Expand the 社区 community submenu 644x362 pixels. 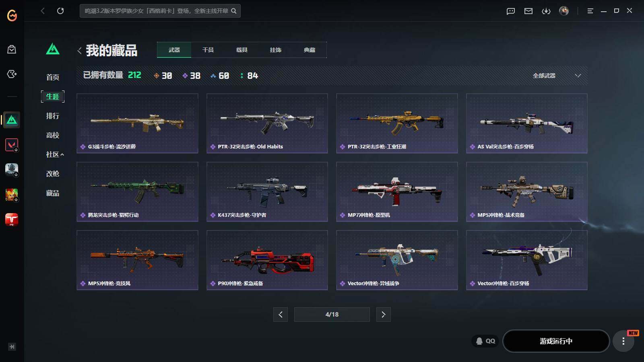[55, 154]
